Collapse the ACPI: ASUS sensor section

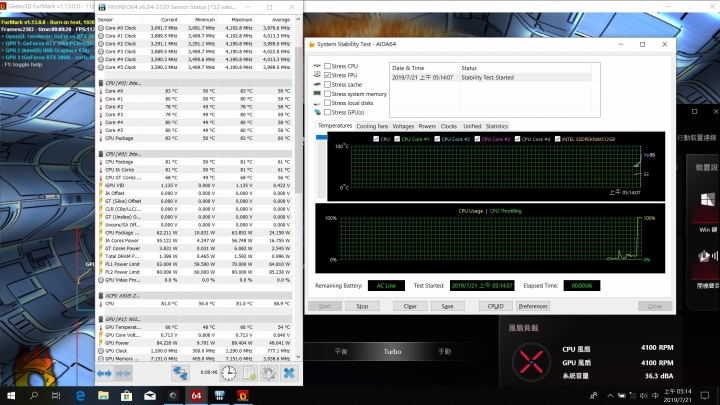[195, 296]
